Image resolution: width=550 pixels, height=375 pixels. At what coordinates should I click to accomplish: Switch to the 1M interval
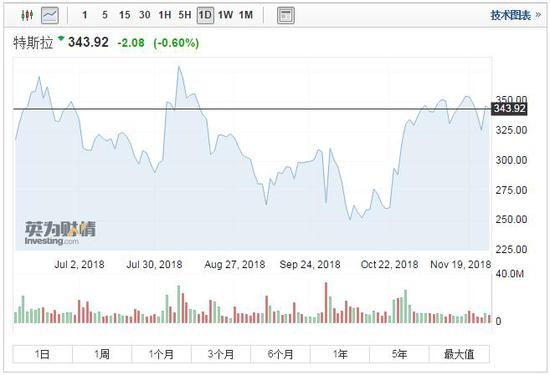(x=246, y=15)
